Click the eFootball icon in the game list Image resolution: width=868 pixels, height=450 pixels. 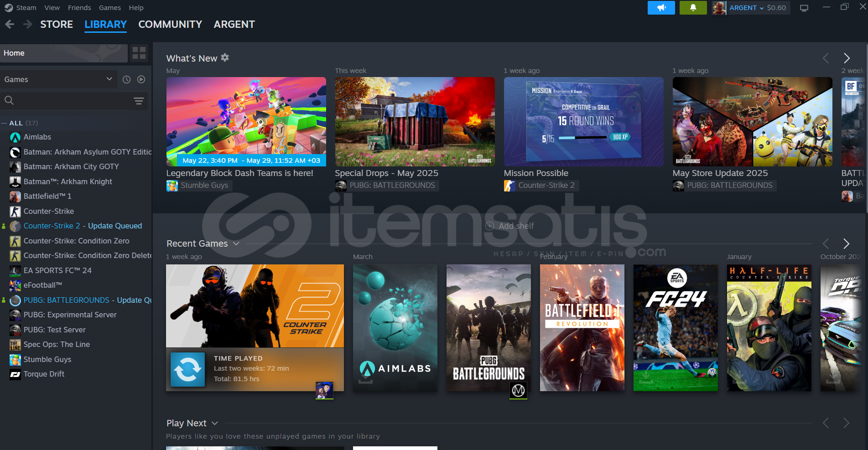tap(15, 285)
